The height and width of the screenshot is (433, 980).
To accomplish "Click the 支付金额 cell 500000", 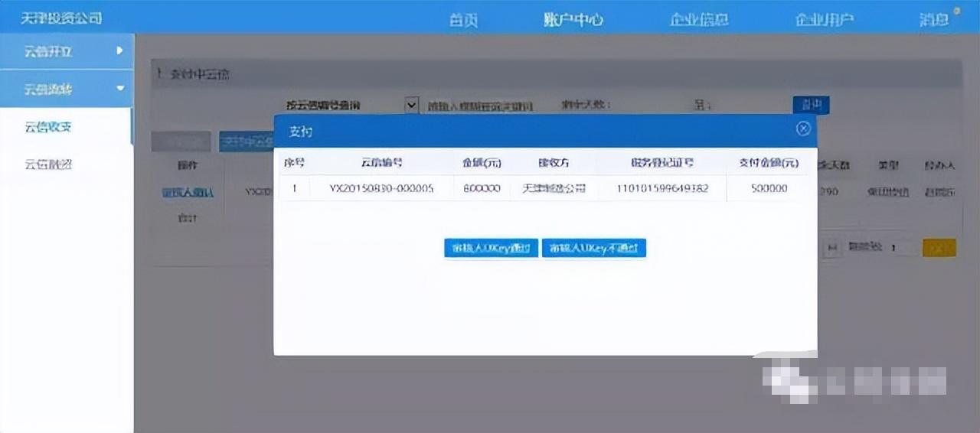I will tap(769, 188).
